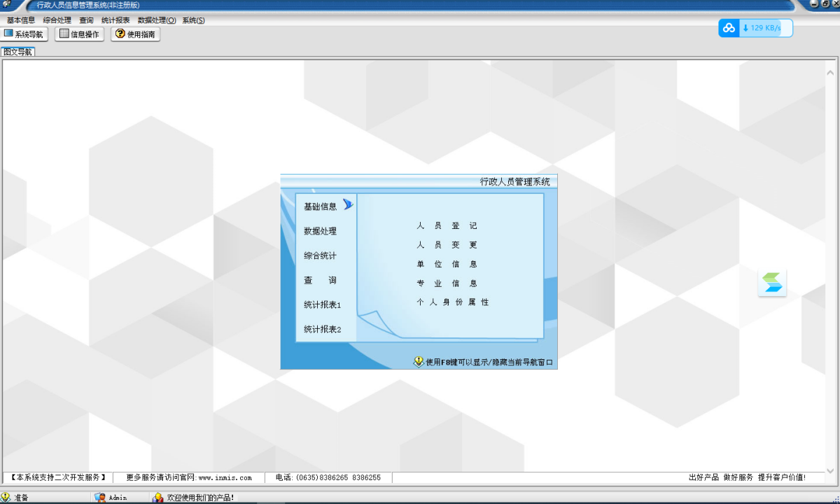Select 数据处理 in the navigation panel
Viewport: 840px width, 504px height.
pos(320,231)
